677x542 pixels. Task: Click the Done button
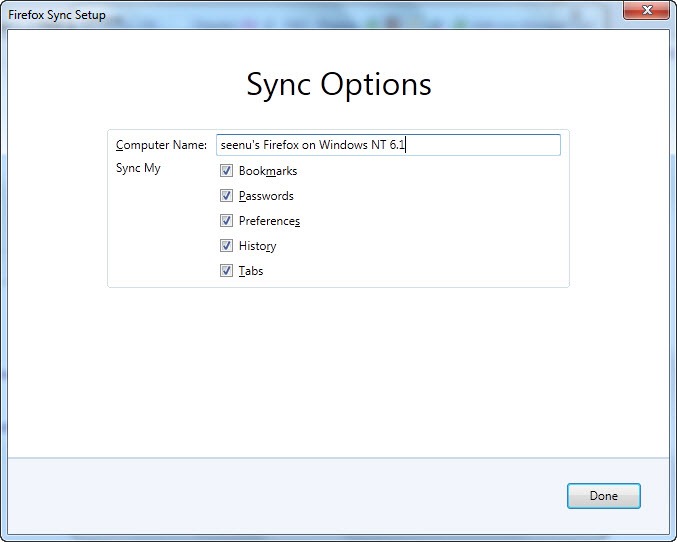point(604,496)
